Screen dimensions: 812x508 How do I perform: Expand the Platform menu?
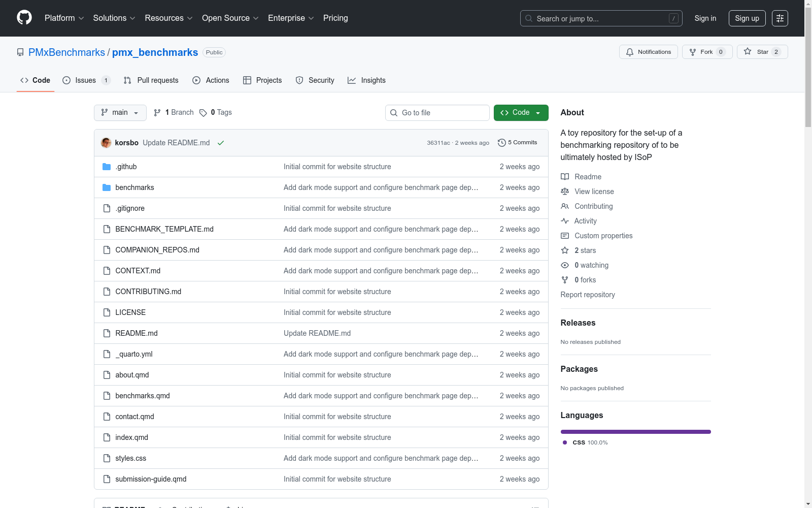coord(64,18)
